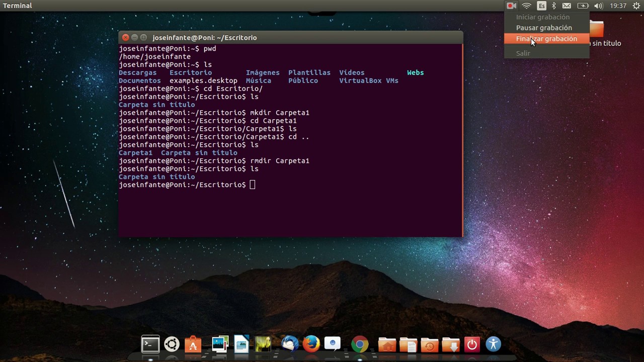
Task: Open the Wi-Fi network indicator
Action: [526, 6]
